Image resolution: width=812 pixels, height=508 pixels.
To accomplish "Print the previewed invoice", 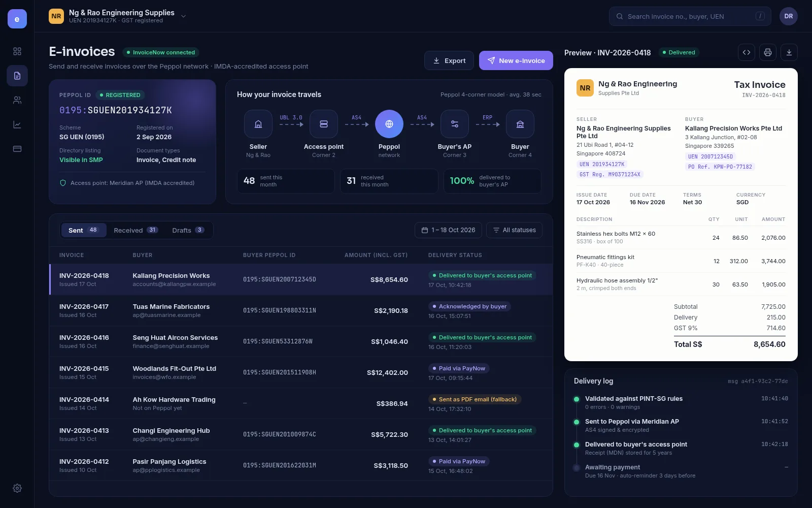I will (768, 52).
